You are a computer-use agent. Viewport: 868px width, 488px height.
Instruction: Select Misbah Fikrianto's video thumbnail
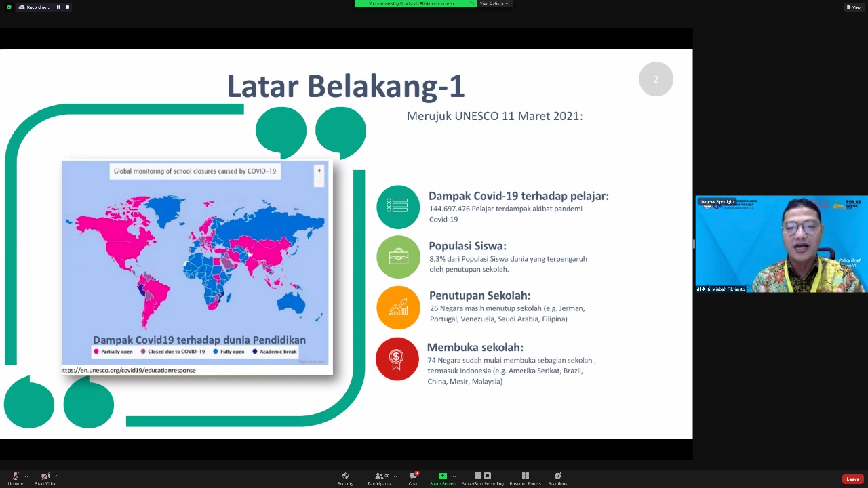coord(781,244)
